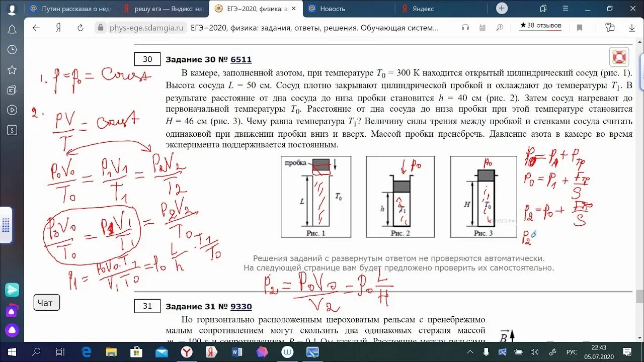Click the blue side panel handle
This screenshot has height=362, width=644.
click(x=6, y=225)
